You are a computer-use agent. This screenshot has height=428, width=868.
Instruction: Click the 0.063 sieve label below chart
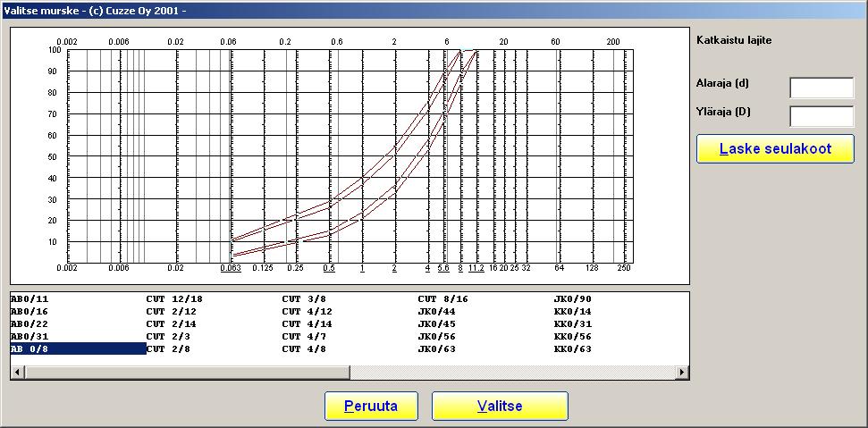[x=231, y=268]
